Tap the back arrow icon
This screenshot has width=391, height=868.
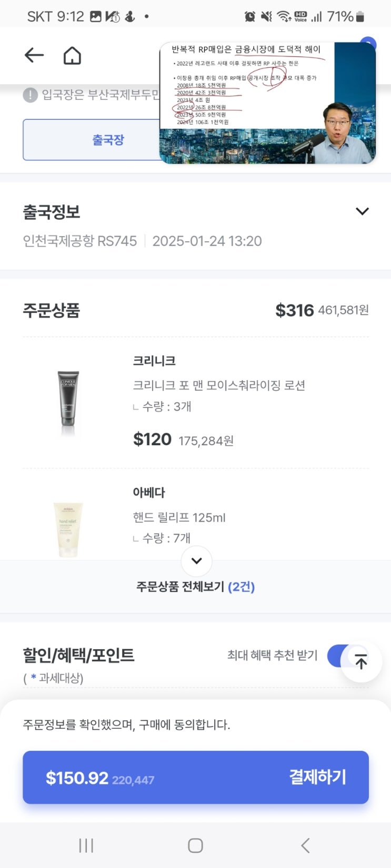pyautogui.click(x=34, y=55)
